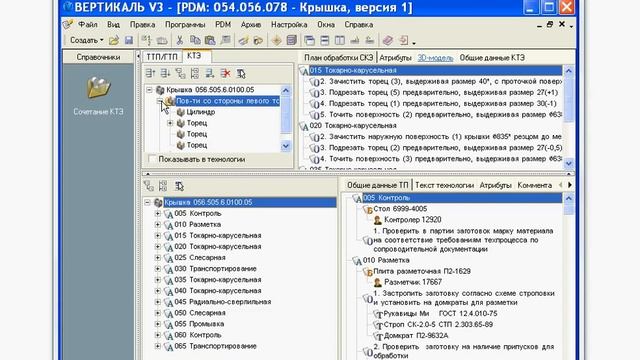
Task: Click the Справочники panel button
Action: click(98, 57)
